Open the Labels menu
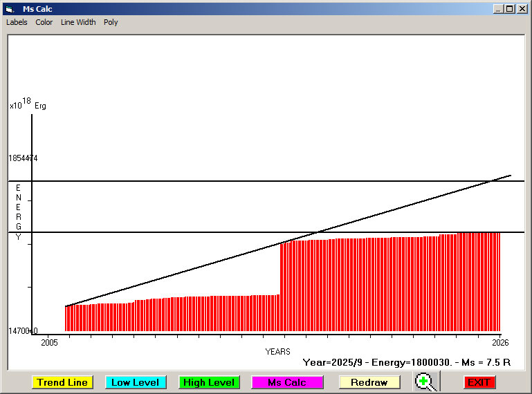Image resolution: width=532 pixels, height=394 pixels. [x=17, y=22]
